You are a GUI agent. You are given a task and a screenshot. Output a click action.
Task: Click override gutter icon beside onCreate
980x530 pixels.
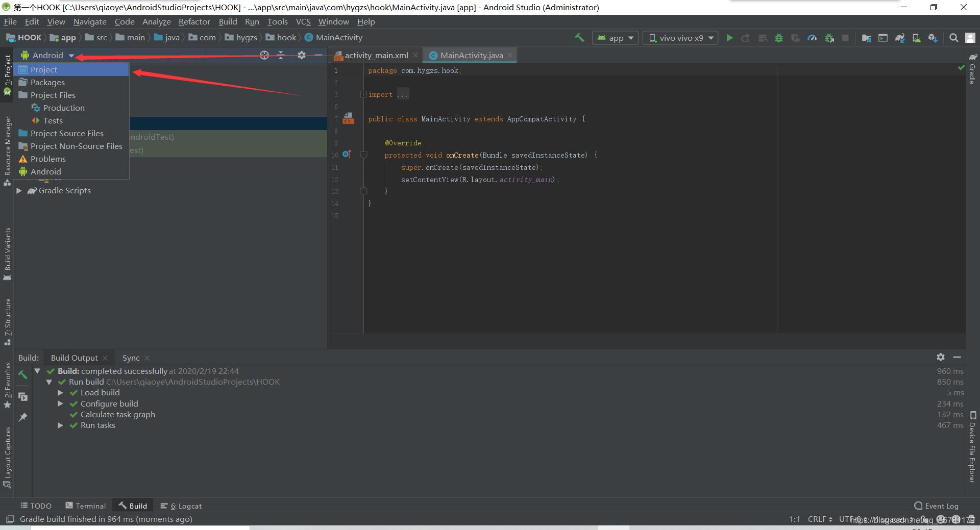tap(347, 154)
